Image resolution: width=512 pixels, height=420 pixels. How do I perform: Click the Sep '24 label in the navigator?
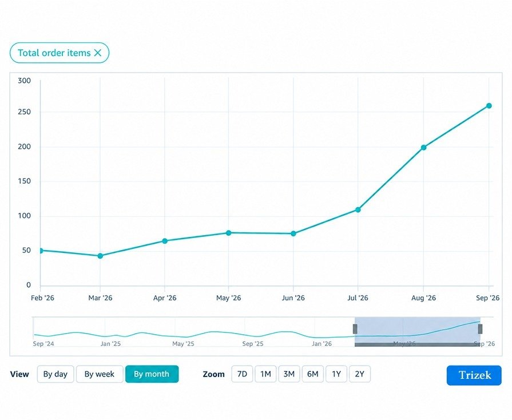(43, 343)
